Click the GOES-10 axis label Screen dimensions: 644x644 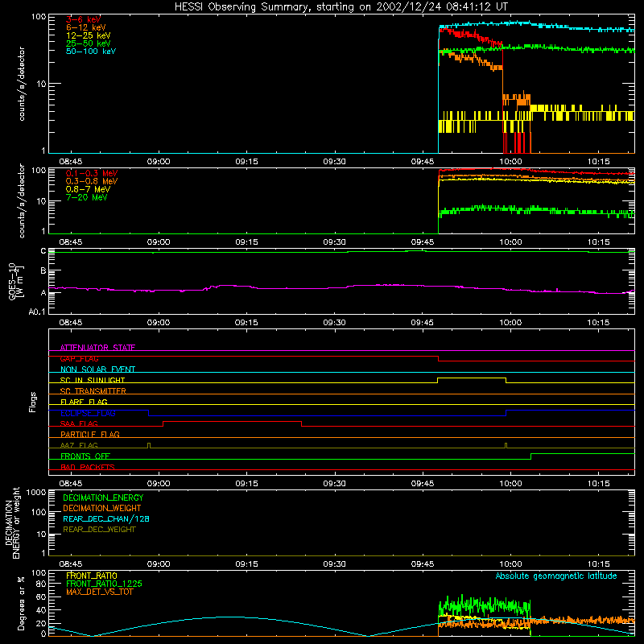pos(16,281)
